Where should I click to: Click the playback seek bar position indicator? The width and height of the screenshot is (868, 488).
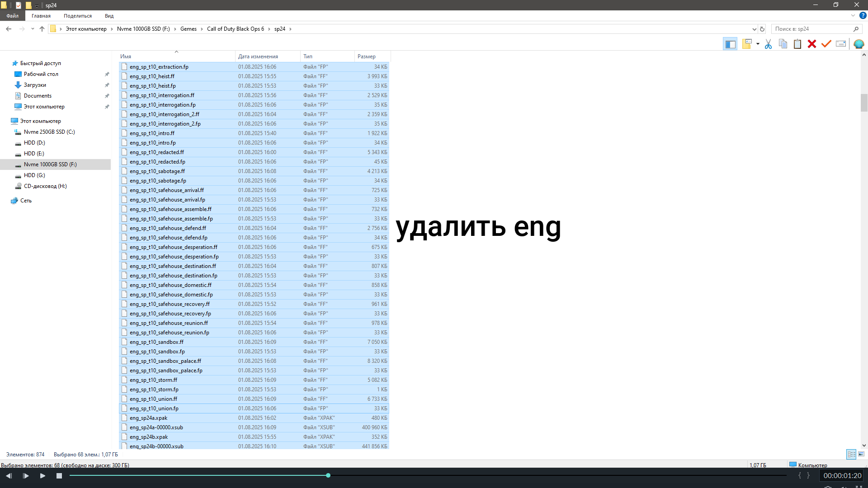(328, 475)
